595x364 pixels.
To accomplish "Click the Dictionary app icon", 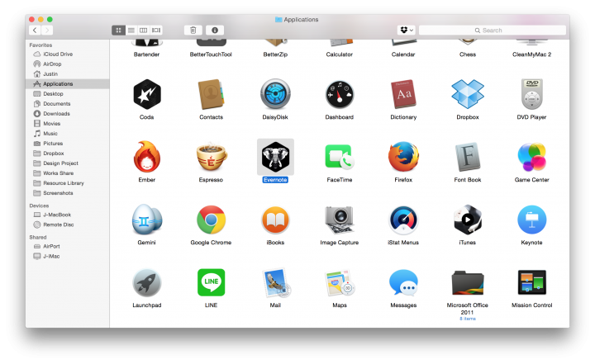I will tap(403, 94).
